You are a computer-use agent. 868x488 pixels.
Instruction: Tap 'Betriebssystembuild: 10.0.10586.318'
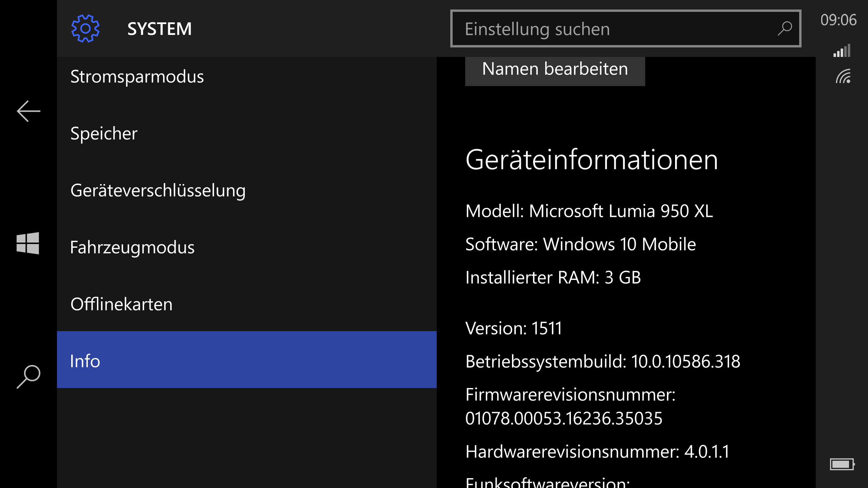click(x=603, y=361)
